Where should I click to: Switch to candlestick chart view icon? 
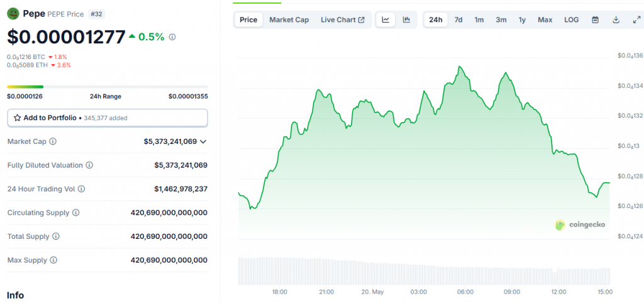coord(406,19)
